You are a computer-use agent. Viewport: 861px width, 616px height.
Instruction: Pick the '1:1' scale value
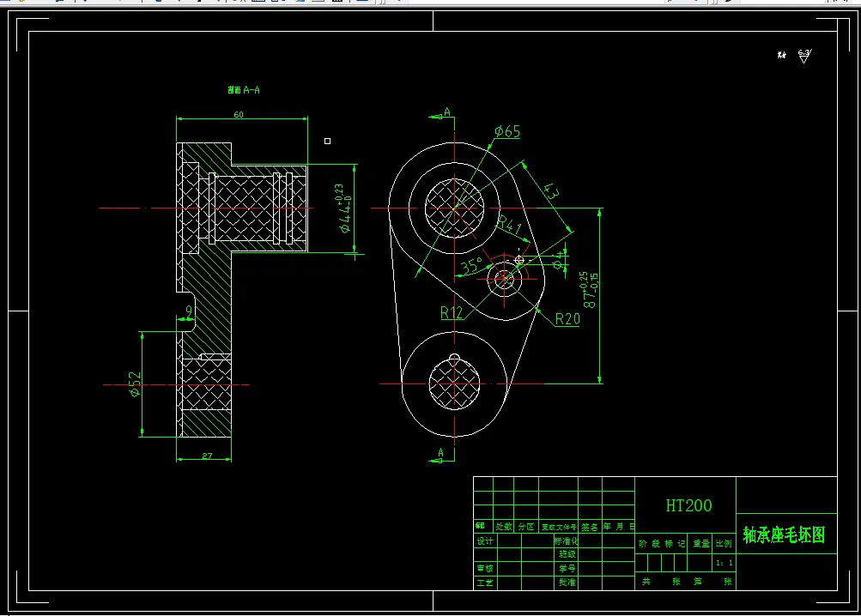pos(725,563)
